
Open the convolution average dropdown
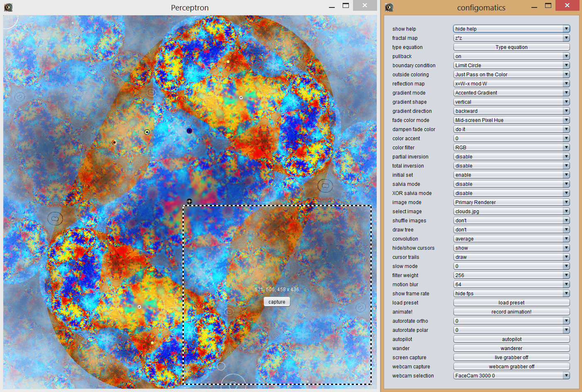click(x=511, y=239)
